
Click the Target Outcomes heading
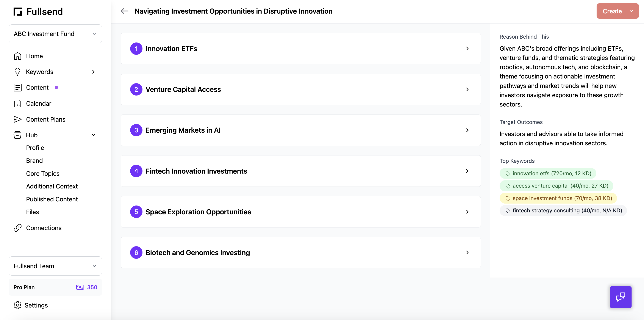click(521, 122)
